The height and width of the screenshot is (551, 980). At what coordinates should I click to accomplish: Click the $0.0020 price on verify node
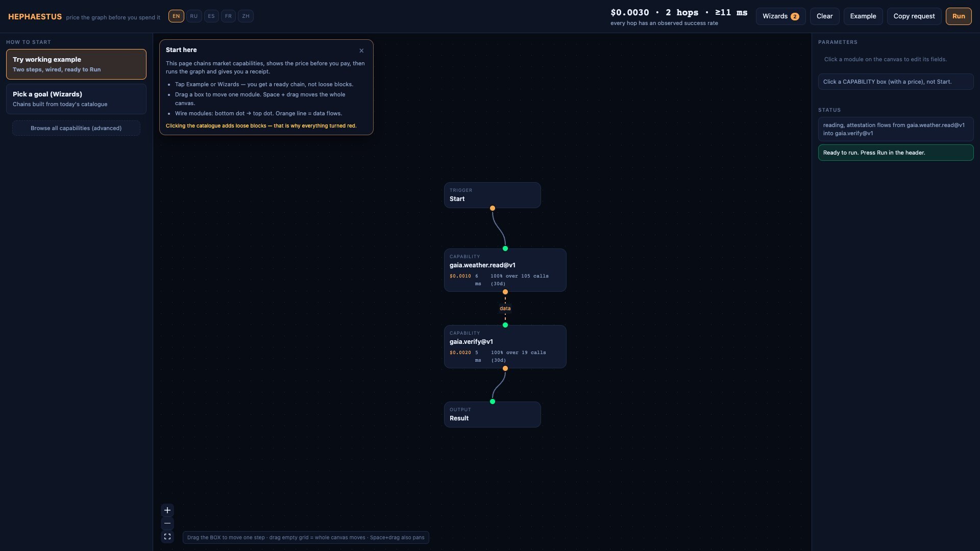tap(460, 353)
